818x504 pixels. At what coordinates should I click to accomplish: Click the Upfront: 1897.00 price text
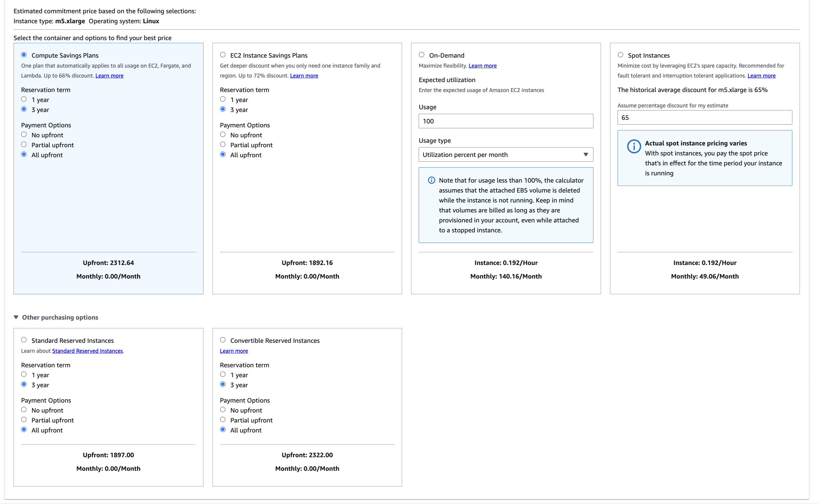click(x=108, y=455)
